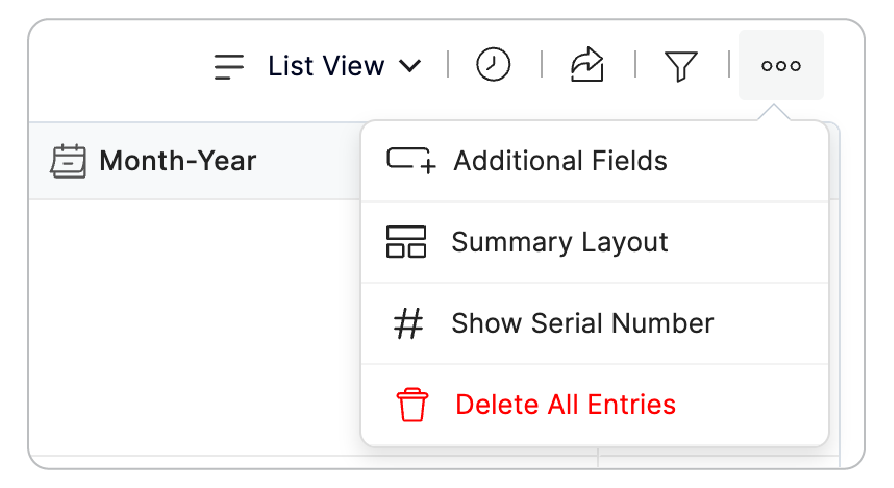Click the Month-Year calendar icon
The image size is (894, 488).
click(68, 161)
